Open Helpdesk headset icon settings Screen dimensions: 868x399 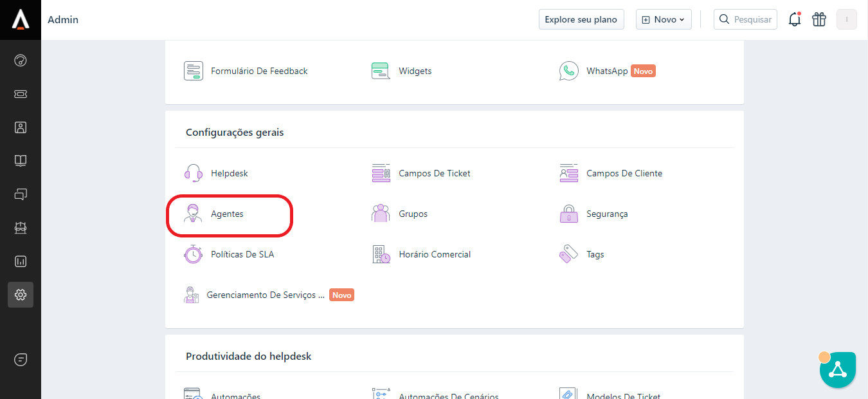194,173
